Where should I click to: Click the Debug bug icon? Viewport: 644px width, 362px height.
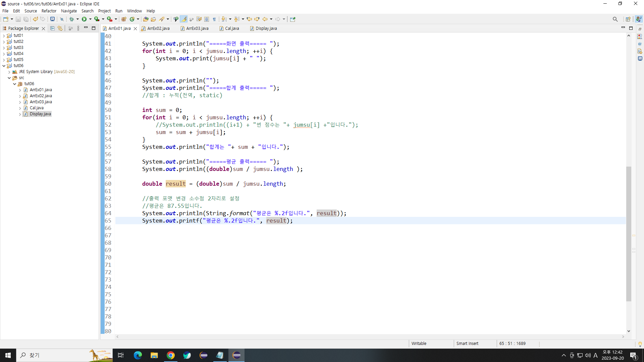pyautogui.click(x=72, y=19)
